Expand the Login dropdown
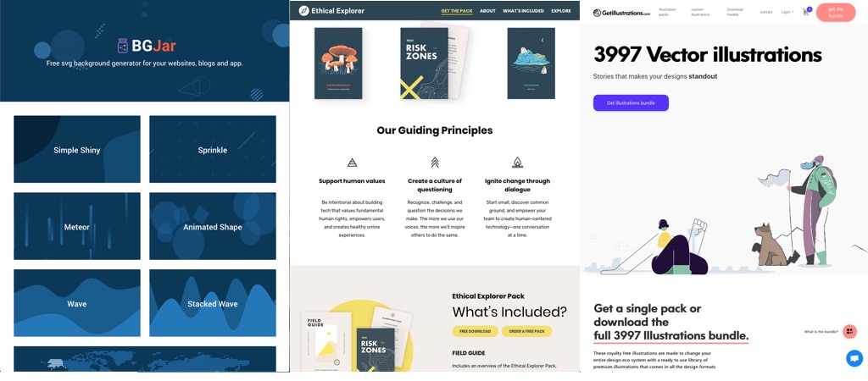This screenshot has height=381, width=868. point(787,12)
